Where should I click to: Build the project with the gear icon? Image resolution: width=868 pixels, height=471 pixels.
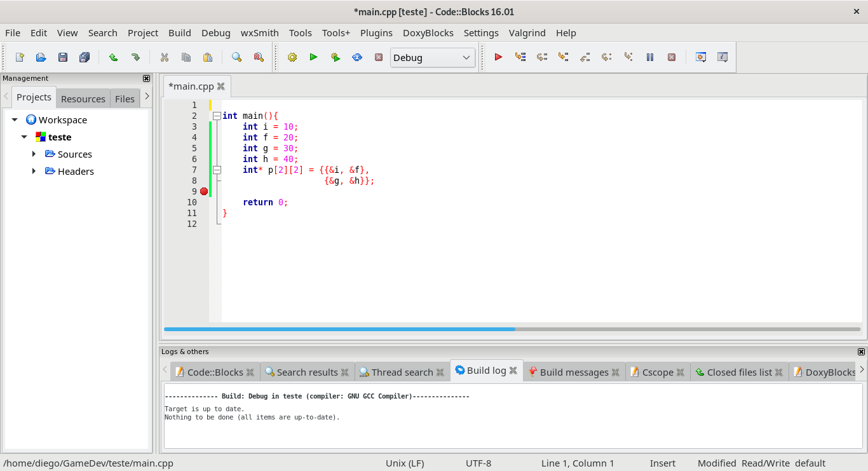click(292, 57)
